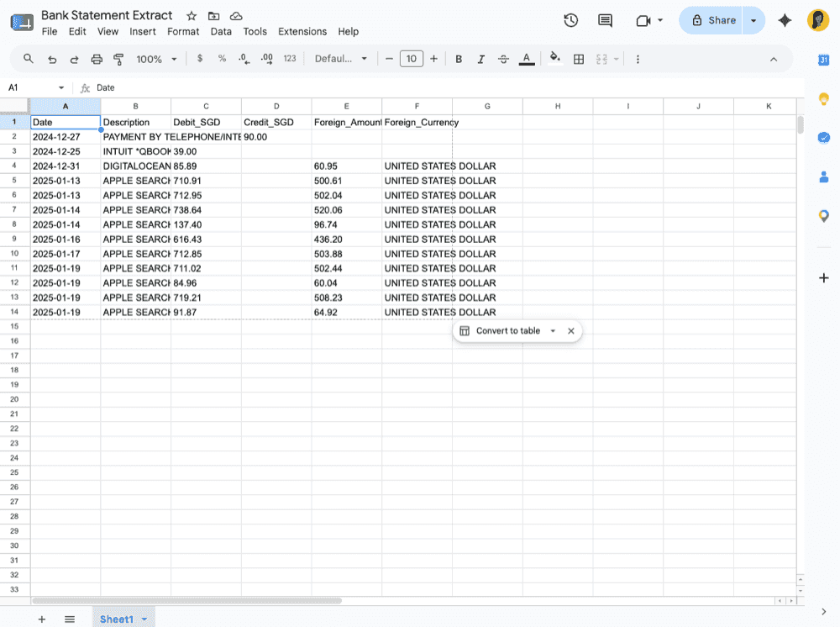The width and height of the screenshot is (840, 627).
Task: Open the Sheets home icon
Action: (22, 23)
